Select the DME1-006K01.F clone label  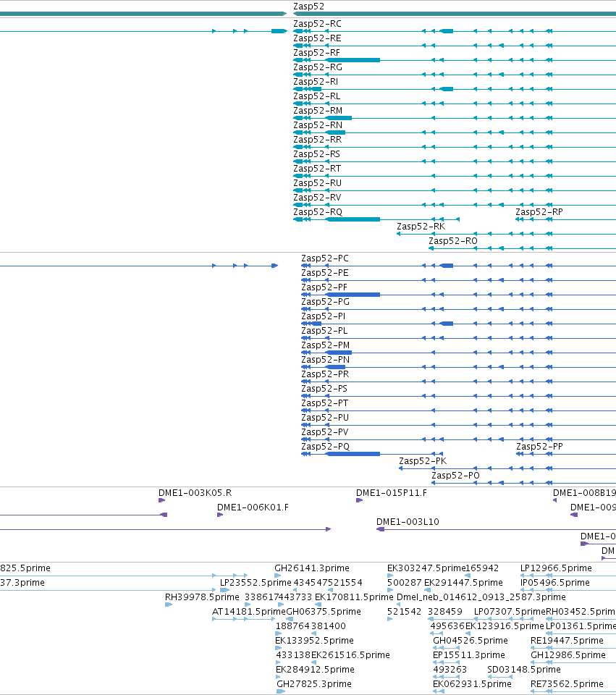[x=253, y=507]
